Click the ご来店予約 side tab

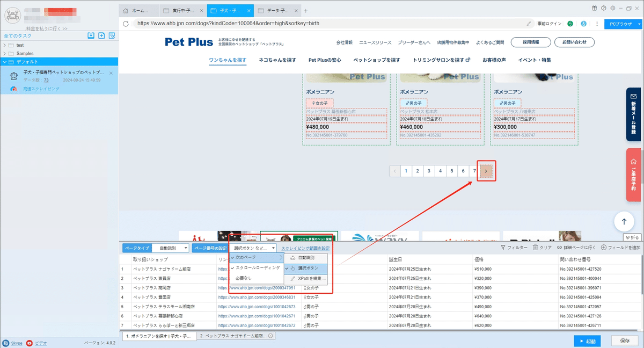pos(633,175)
